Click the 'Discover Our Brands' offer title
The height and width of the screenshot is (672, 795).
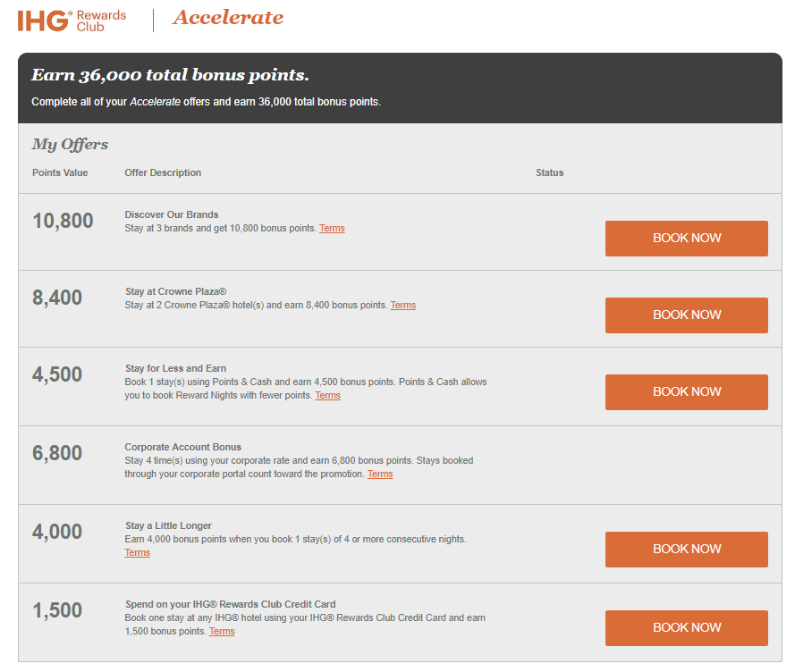coord(172,214)
